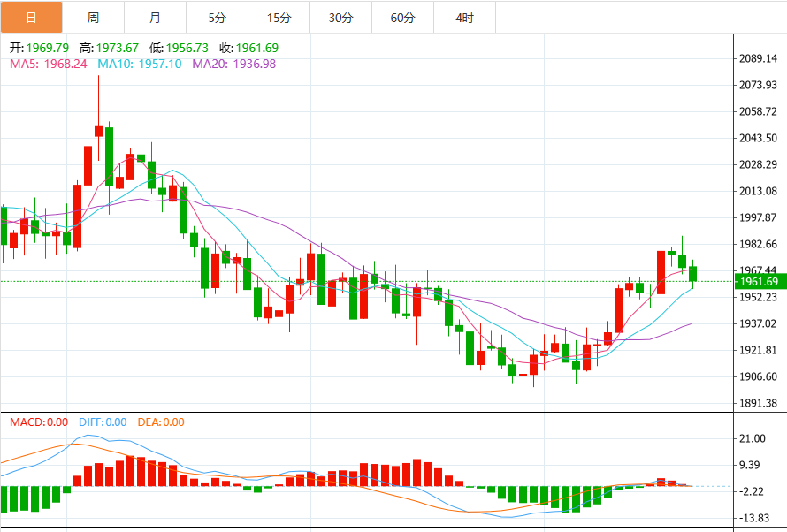This screenshot has width=787, height=532.
Task: Open the 5分 timeframe tab
Action: coord(217,18)
